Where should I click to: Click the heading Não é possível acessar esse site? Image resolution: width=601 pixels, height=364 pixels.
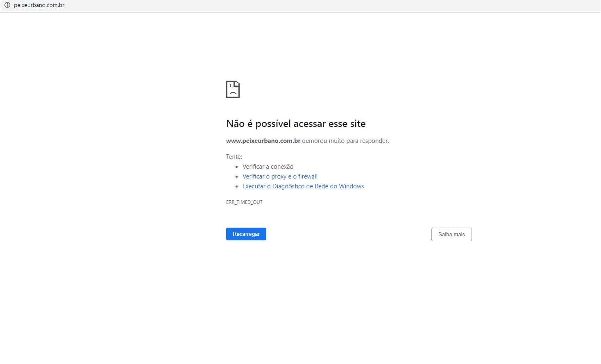(x=295, y=124)
